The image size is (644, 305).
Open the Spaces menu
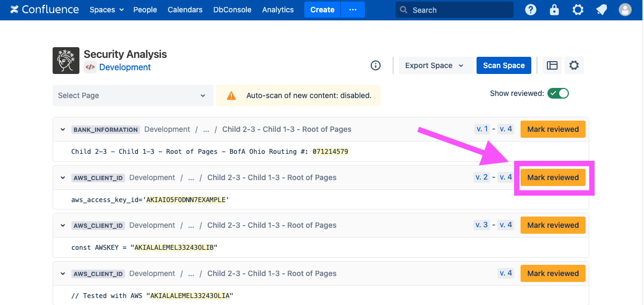click(106, 10)
